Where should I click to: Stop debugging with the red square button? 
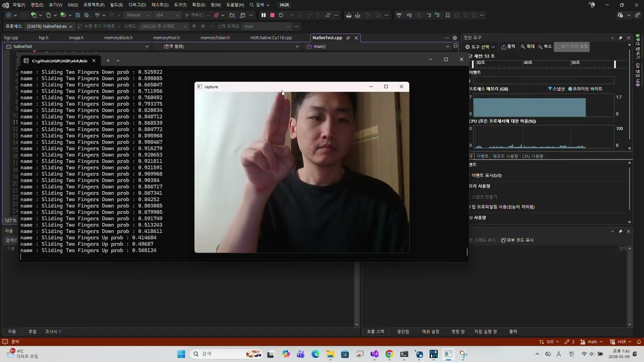click(x=272, y=15)
